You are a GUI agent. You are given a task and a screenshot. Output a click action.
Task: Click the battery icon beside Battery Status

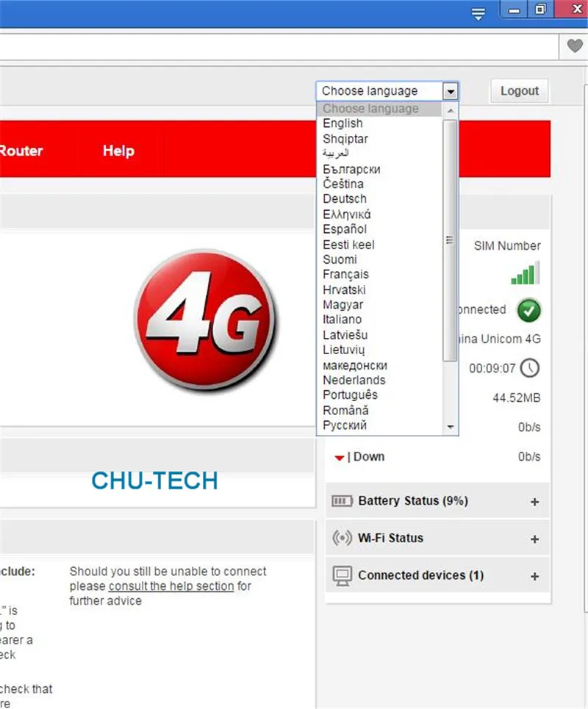pos(342,501)
